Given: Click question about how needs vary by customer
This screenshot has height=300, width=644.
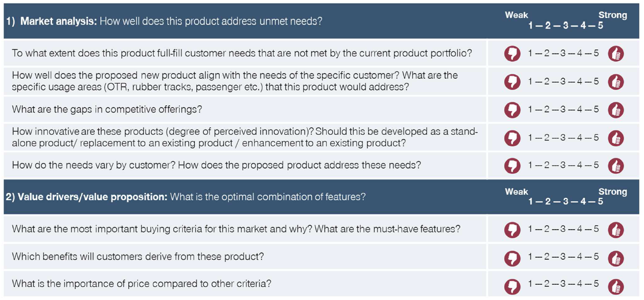Looking at the screenshot, I should pos(216,165).
